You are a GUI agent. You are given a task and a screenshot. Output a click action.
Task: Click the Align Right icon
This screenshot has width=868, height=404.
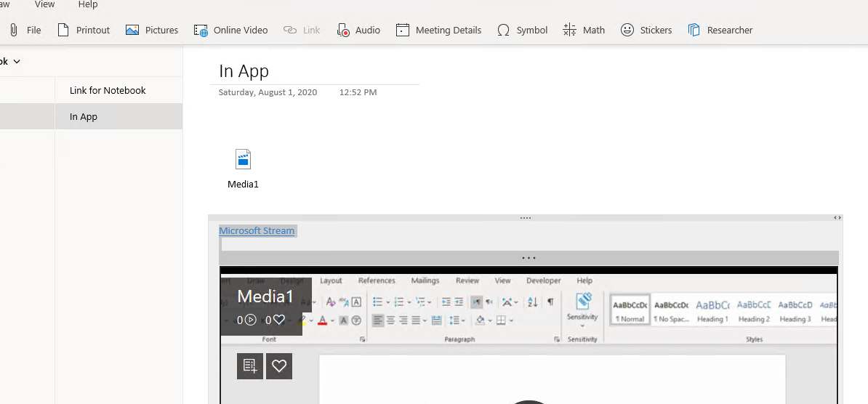(403, 320)
